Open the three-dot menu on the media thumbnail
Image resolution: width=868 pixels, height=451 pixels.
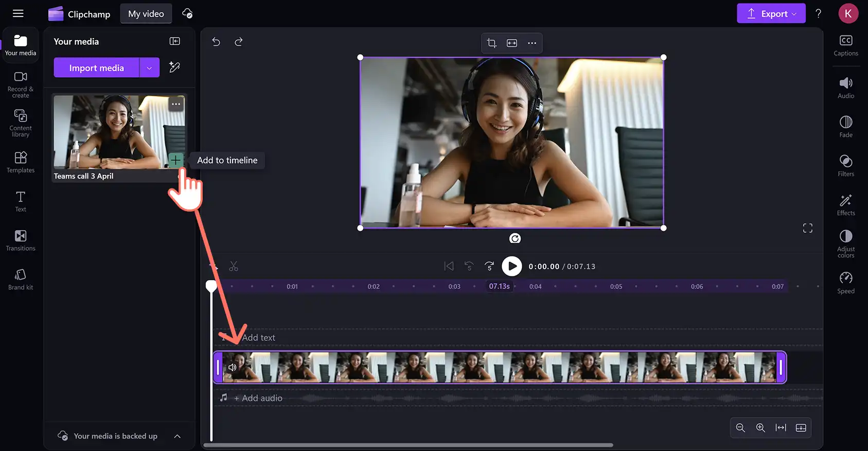176,104
